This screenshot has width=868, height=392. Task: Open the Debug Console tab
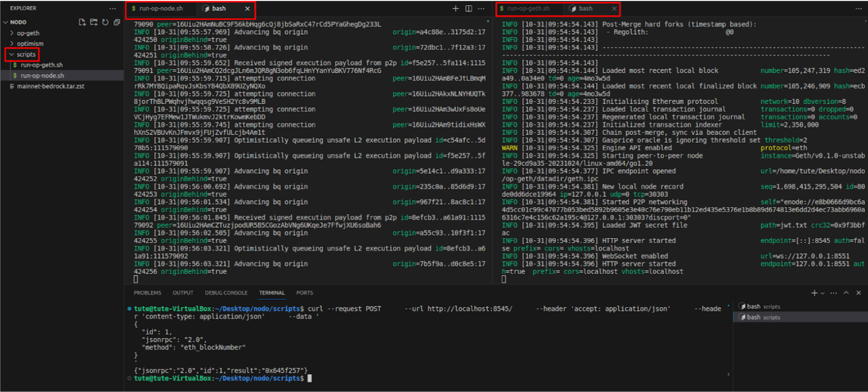click(226, 293)
